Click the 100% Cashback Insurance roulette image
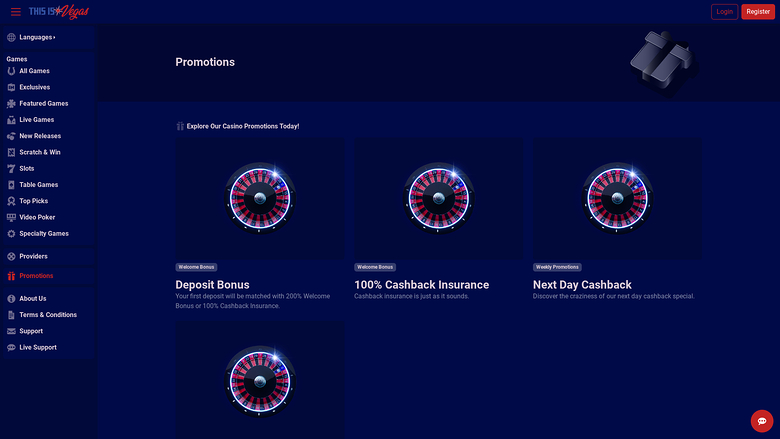Viewport: 780px width, 439px height. point(438,198)
